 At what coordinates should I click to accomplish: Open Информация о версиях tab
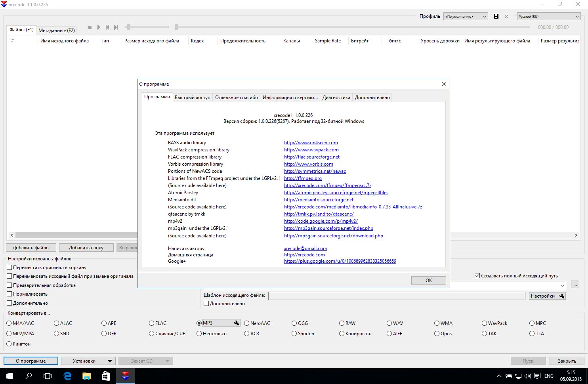point(290,97)
